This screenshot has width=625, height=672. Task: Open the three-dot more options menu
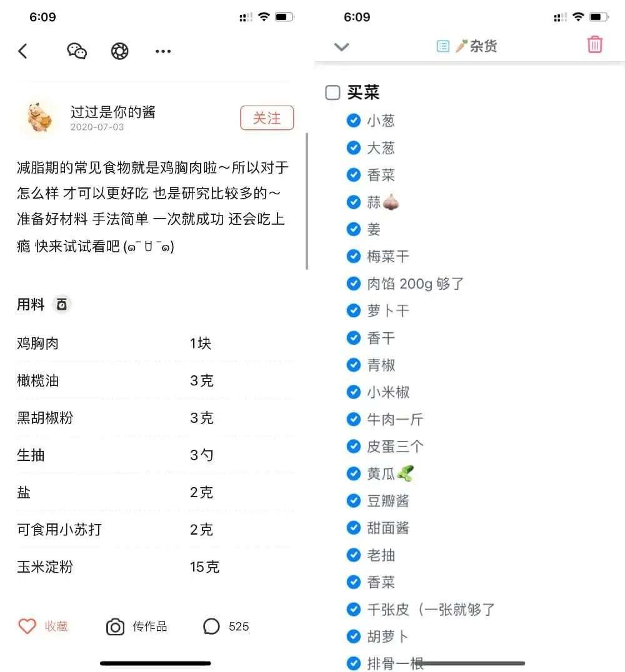click(163, 51)
